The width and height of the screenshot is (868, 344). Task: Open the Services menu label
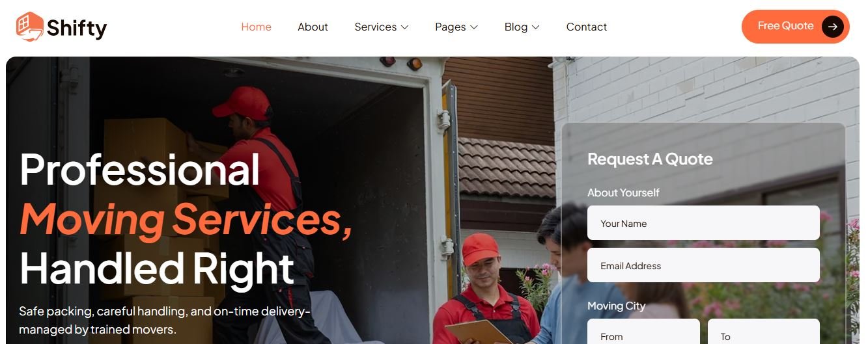[x=375, y=27]
